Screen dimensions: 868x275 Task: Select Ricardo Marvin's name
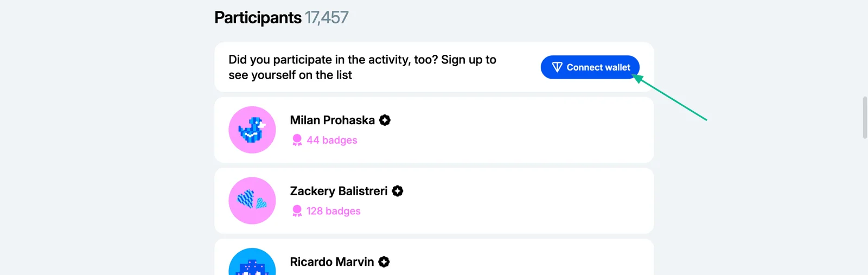pyautogui.click(x=332, y=262)
